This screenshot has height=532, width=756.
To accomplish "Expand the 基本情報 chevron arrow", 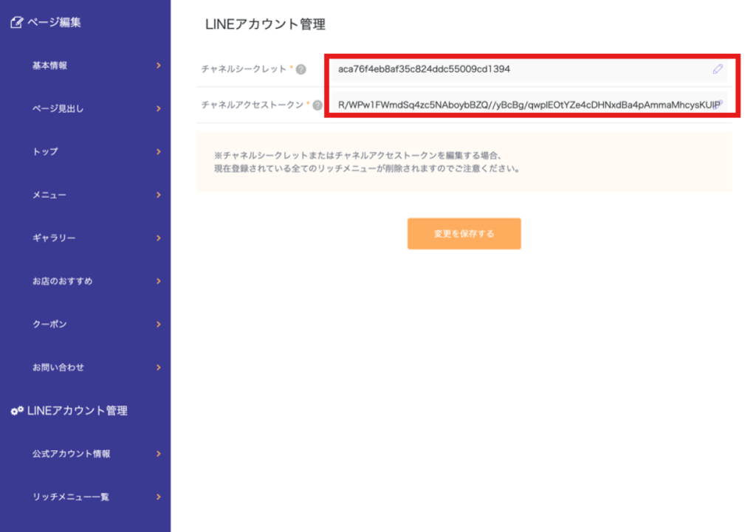I will 158,66.
